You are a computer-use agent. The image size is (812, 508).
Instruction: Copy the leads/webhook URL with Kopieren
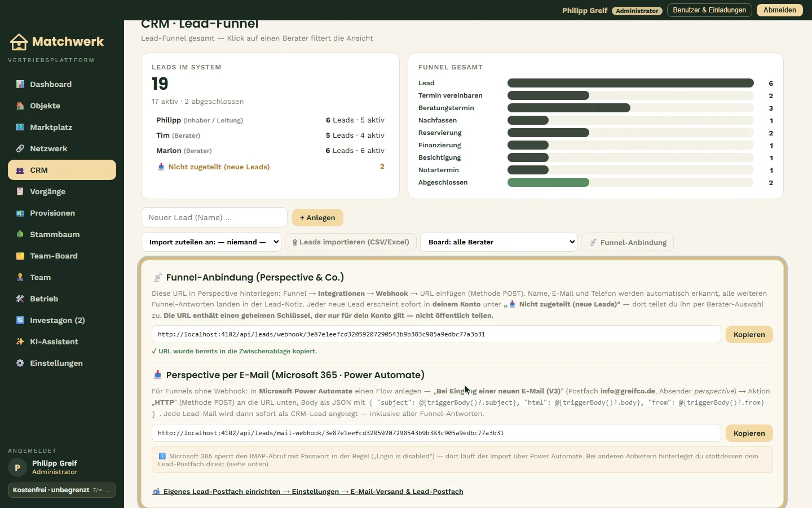(x=749, y=334)
